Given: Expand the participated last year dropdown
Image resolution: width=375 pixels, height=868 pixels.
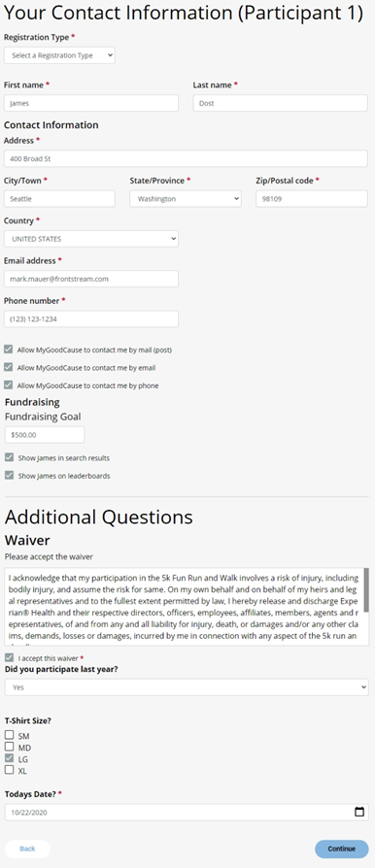Looking at the screenshot, I should [187, 687].
